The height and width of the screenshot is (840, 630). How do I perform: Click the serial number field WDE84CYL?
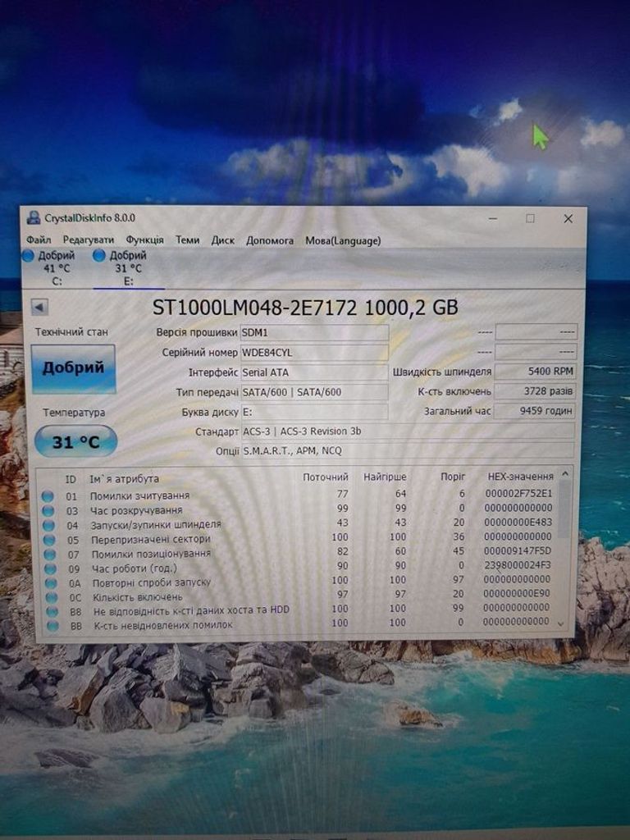(x=314, y=353)
